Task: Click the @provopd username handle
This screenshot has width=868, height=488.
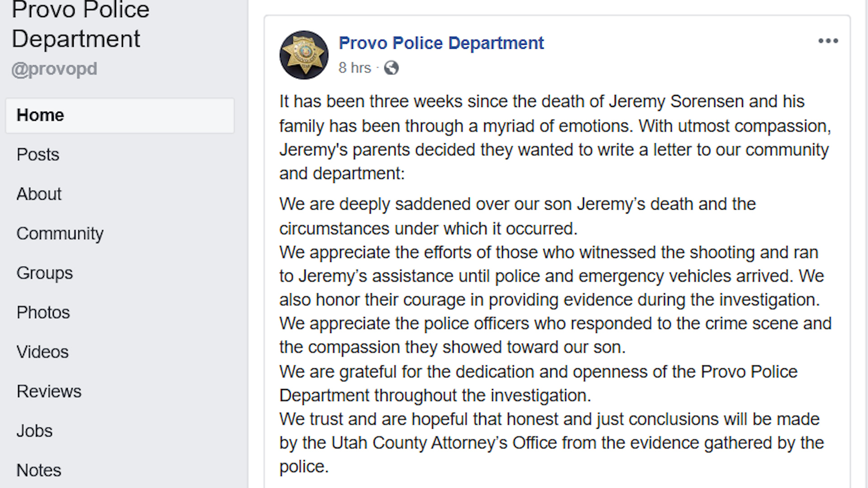Action: tap(54, 69)
